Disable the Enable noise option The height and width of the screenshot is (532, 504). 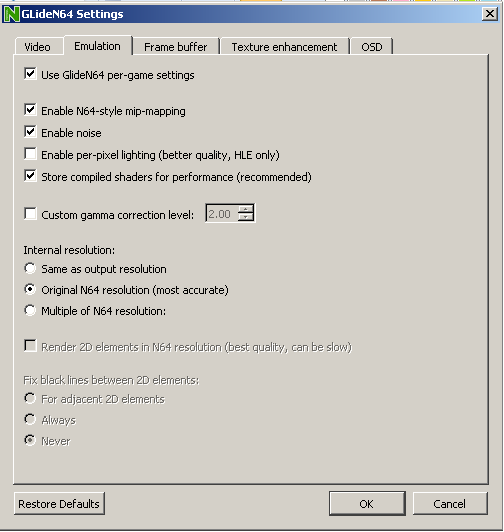(x=30, y=132)
